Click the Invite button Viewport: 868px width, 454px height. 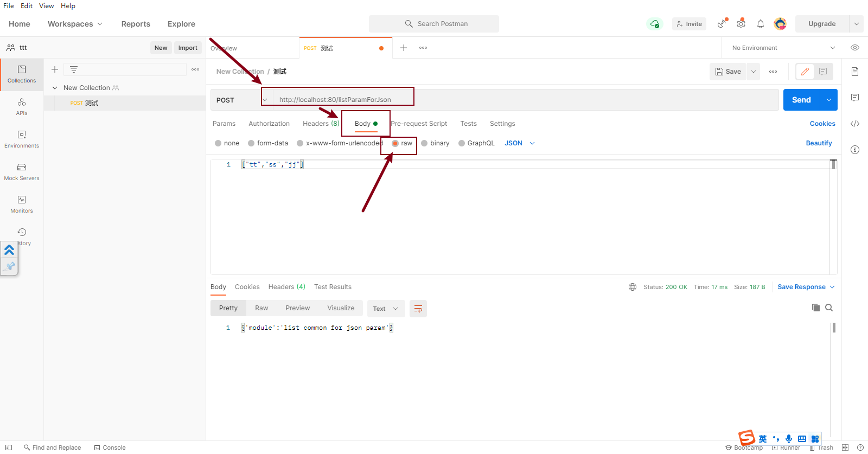(690, 24)
